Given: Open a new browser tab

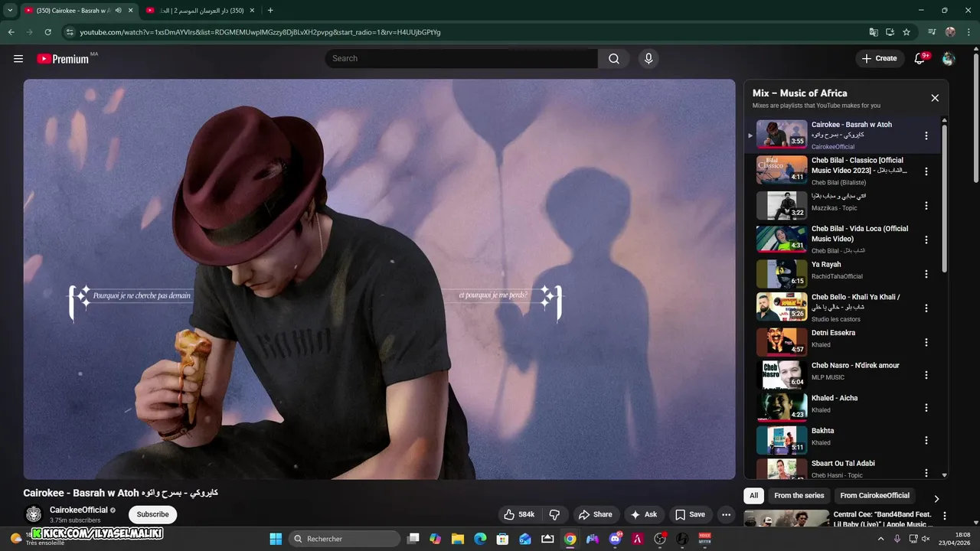Looking at the screenshot, I should (x=270, y=10).
